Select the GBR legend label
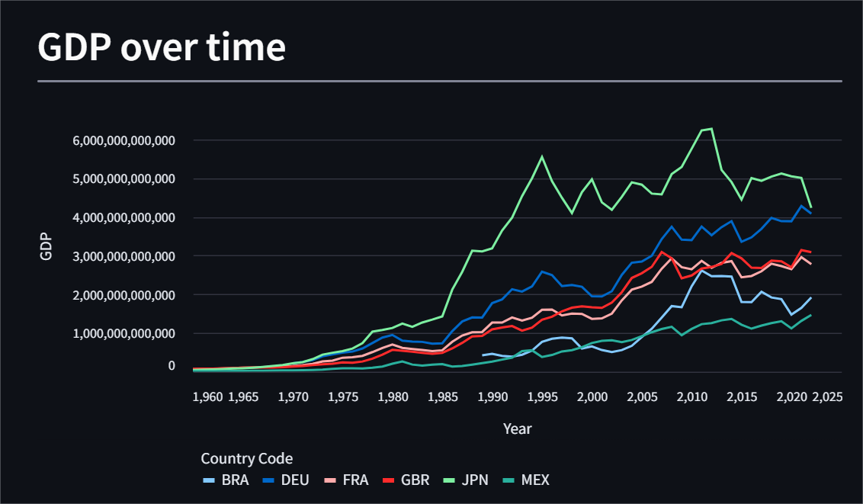Viewport: 863px width, 504px height. (415, 480)
